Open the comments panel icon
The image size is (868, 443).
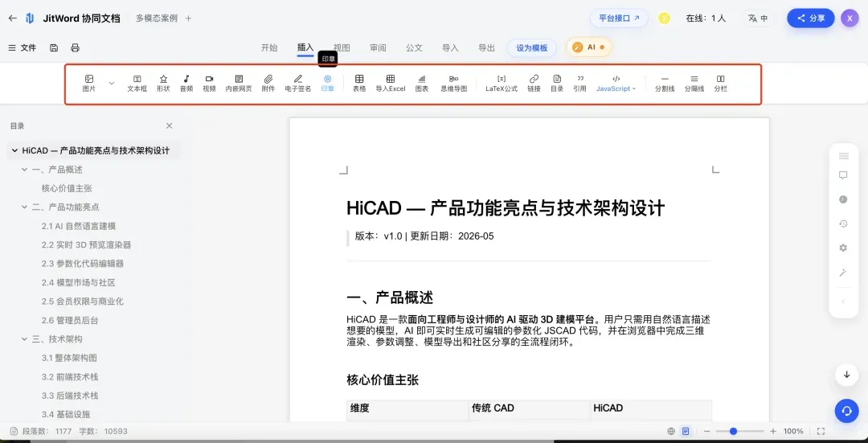click(x=843, y=175)
